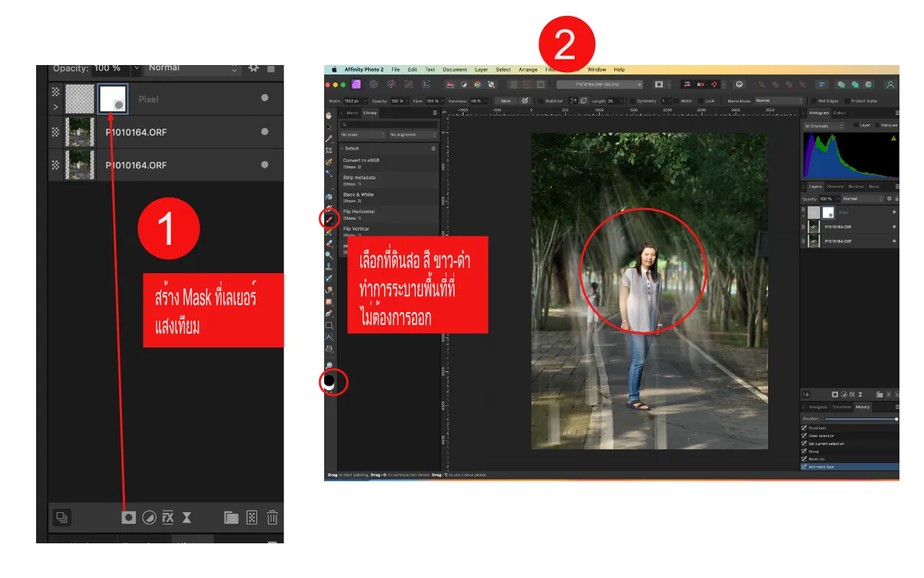Switch to the Channels tab
Screen dimensions: 924x578
[834, 186]
